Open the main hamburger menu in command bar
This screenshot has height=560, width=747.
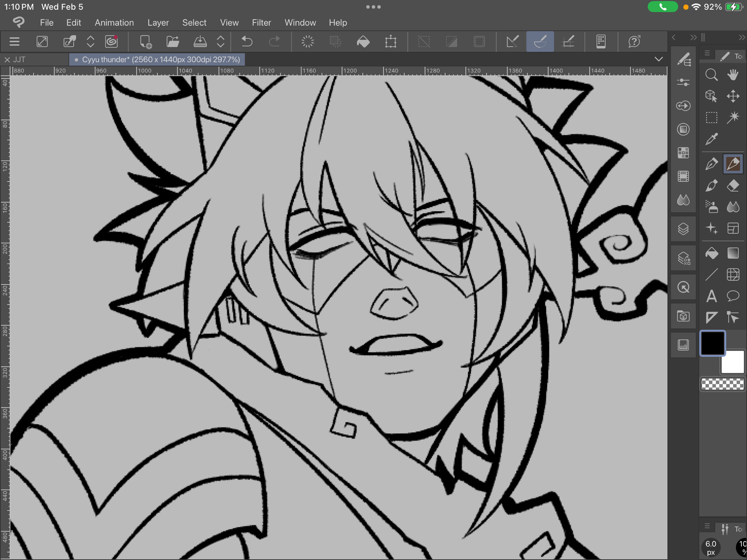pyautogui.click(x=15, y=41)
